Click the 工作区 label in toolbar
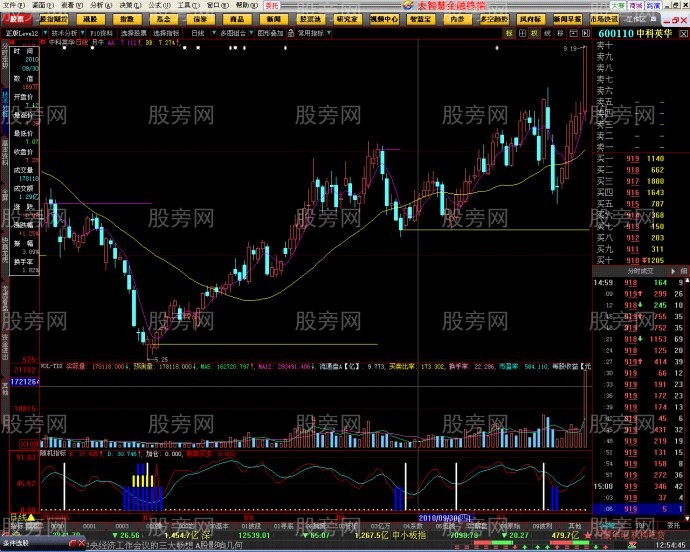The height and width of the screenshot is (552, 690). pos(635,19)
